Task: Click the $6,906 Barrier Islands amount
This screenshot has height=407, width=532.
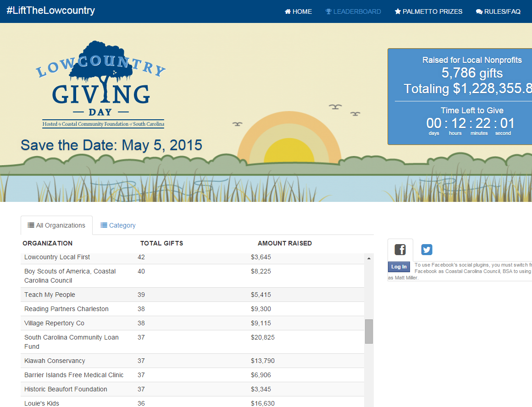Action: click(x=261, y=375)
